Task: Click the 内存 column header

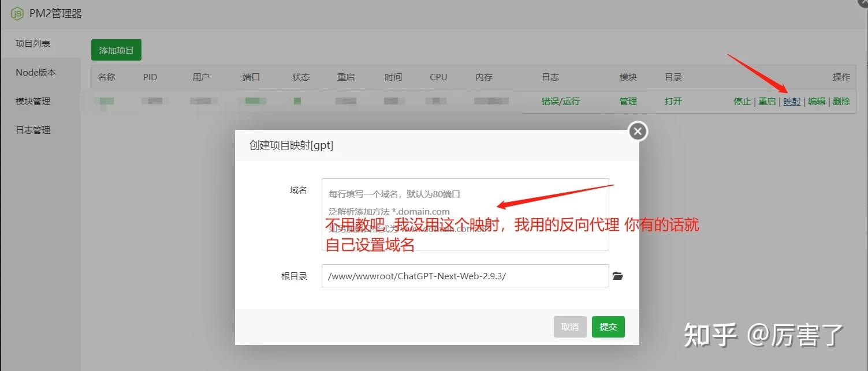Action: pos(484,77)
